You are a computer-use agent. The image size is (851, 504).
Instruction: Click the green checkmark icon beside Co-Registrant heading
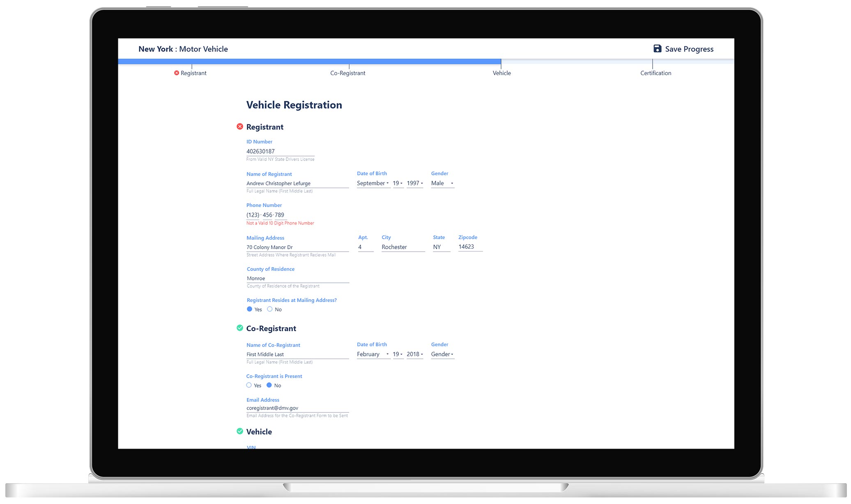coord(240,328)
